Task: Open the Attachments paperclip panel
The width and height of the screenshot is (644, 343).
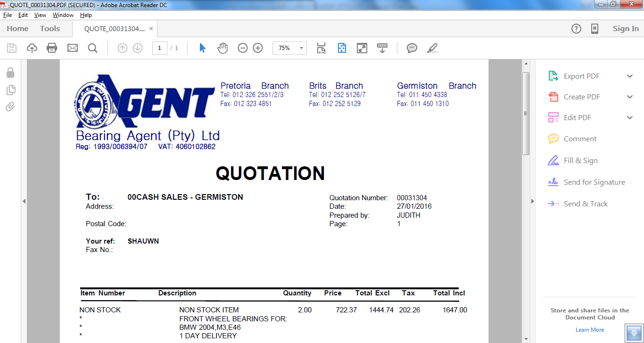Action: (10, 107)
